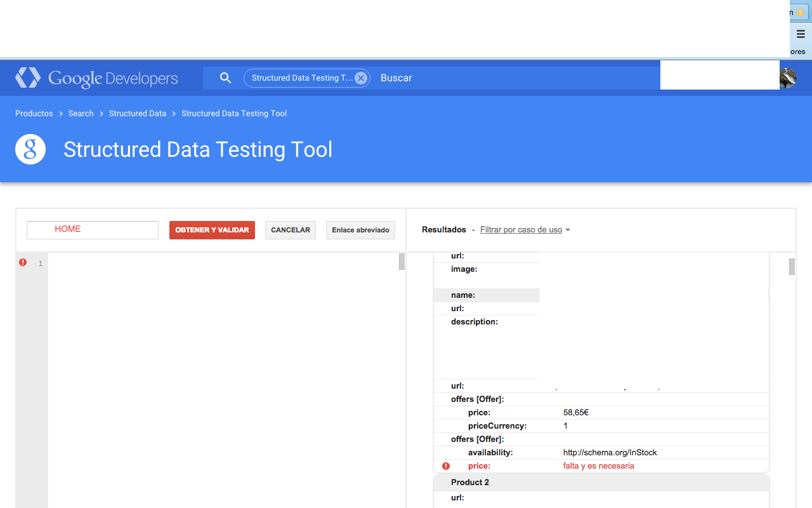Click the availability: property label
Viewport: 812px width, 508px height.
490,453
